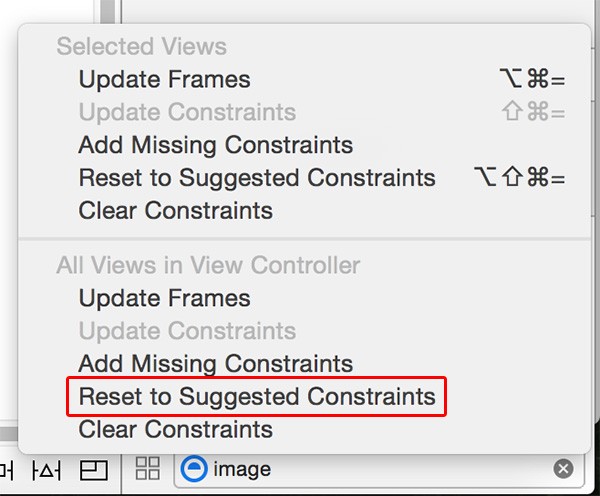
Task: Open the Resolve Auto Layout Issues icon
Action: [x=46, y=470]
